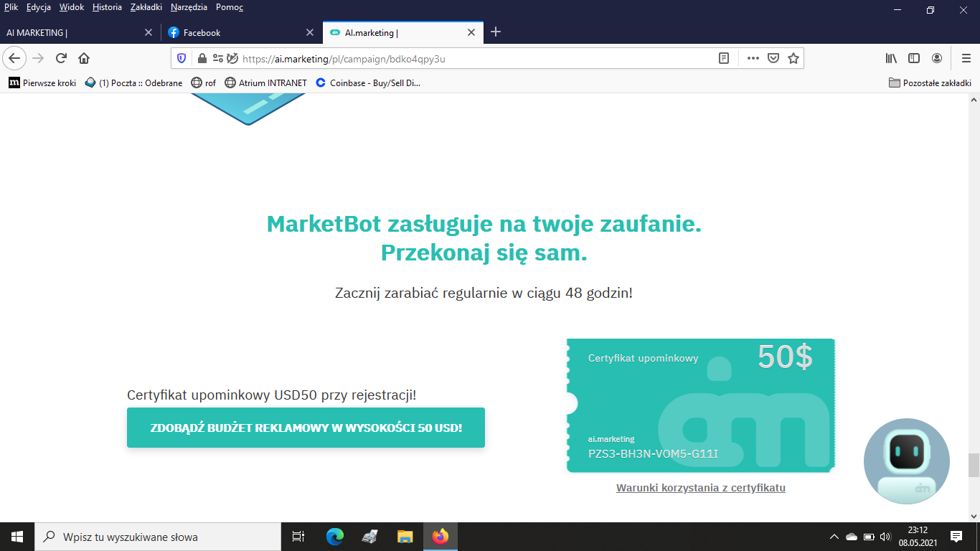
Task: Open page actions three-dots menu
Action: [753, 59]
